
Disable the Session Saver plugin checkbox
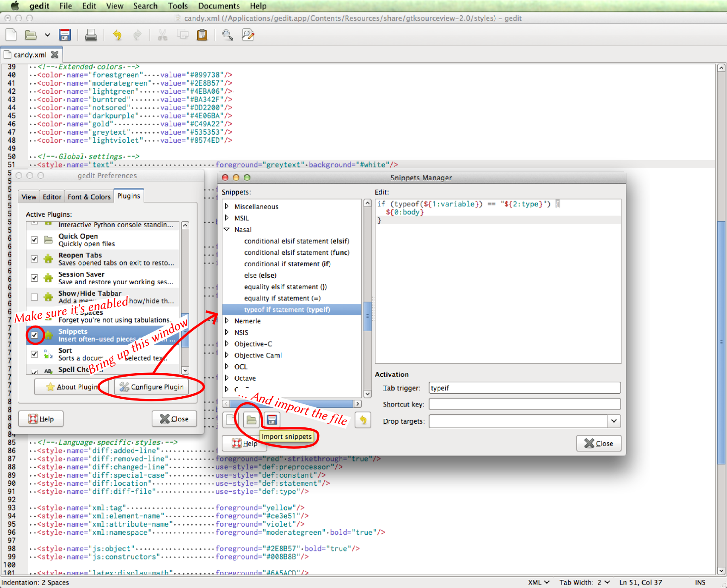(x=35, y=278)
